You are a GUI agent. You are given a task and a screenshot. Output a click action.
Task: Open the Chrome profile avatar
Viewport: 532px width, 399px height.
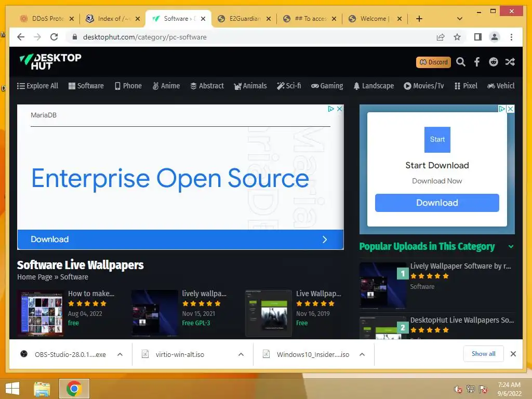pos(495,37)
